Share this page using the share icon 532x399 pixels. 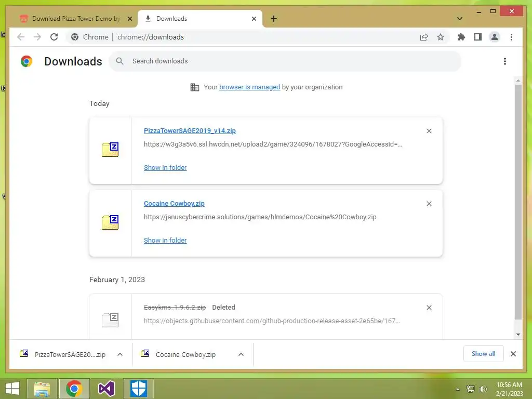(x=424, y=37)
